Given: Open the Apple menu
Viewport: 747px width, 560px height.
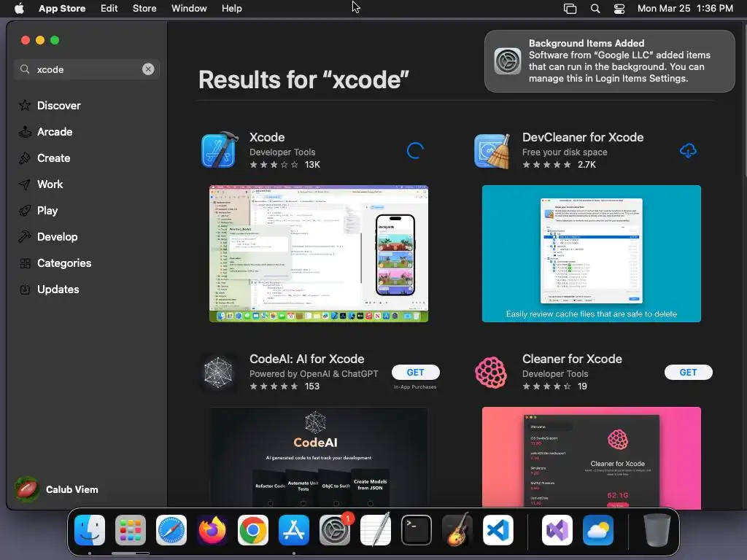Looking at the screenshot, I should 19,8.
